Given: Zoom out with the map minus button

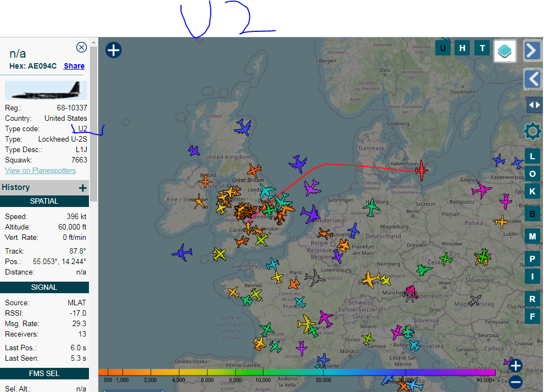Looking at the screenshot, I should click(515, 382).
